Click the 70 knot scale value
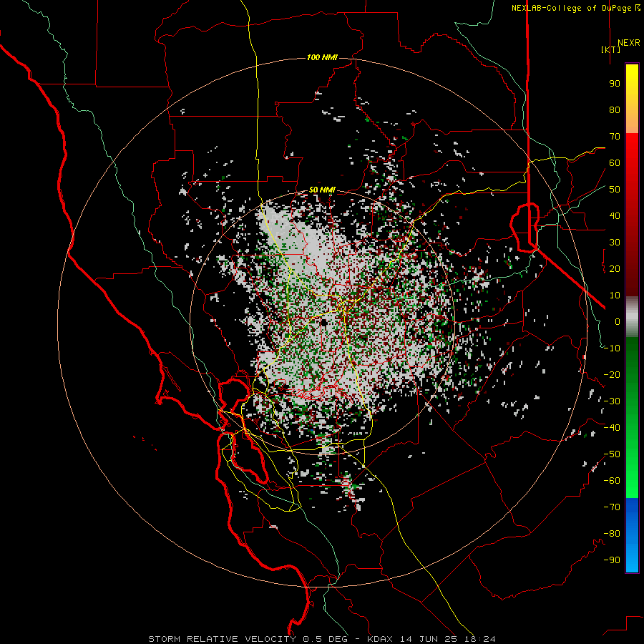Screen dimensions: 644x644 tap(615, 137)
